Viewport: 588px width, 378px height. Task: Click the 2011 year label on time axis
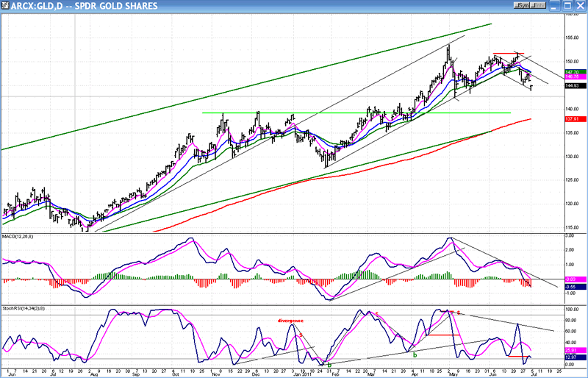click(x=308, y=373)
